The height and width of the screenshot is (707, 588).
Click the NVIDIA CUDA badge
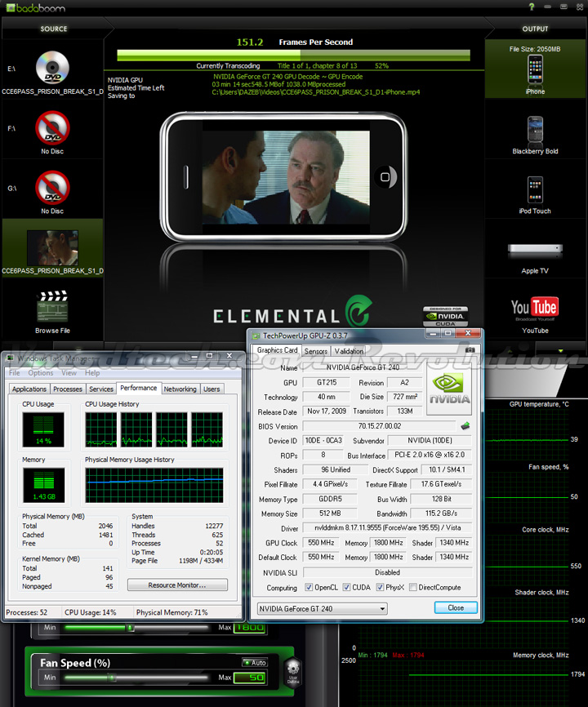coord(446,316)
